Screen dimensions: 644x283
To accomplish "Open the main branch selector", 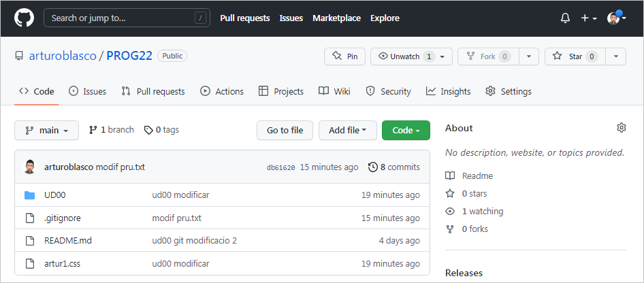I will point(46,131).
